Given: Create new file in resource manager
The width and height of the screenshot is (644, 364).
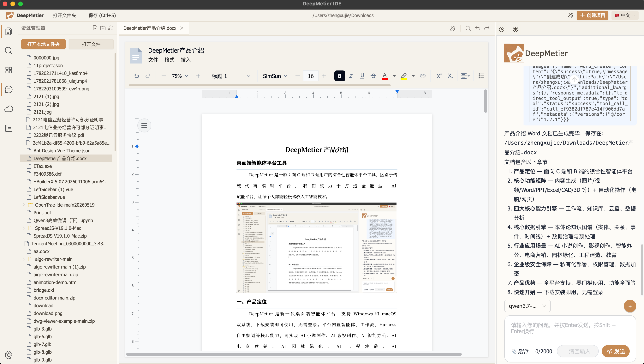Looking at the screenshot, I should (x=95, y=28).
